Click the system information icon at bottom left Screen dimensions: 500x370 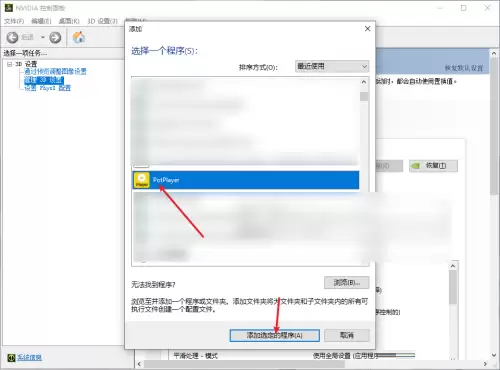tap(11, 357)
